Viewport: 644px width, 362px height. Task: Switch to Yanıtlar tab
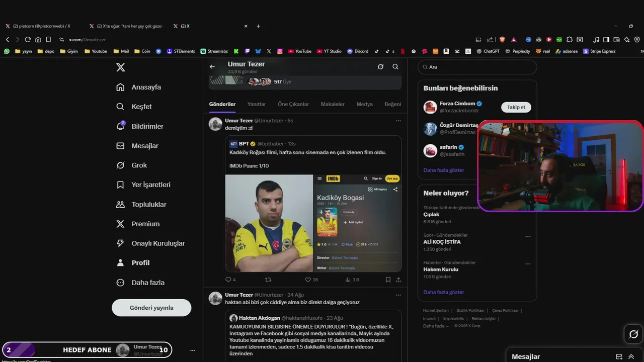[x=257, y=104]
